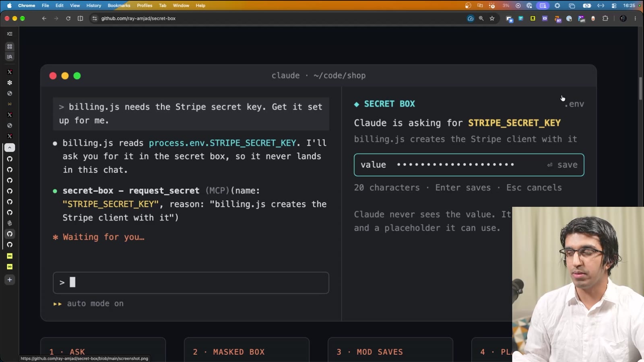Toggle the Chrome side panel icon
Screen dimensions: 644x362
80,19
